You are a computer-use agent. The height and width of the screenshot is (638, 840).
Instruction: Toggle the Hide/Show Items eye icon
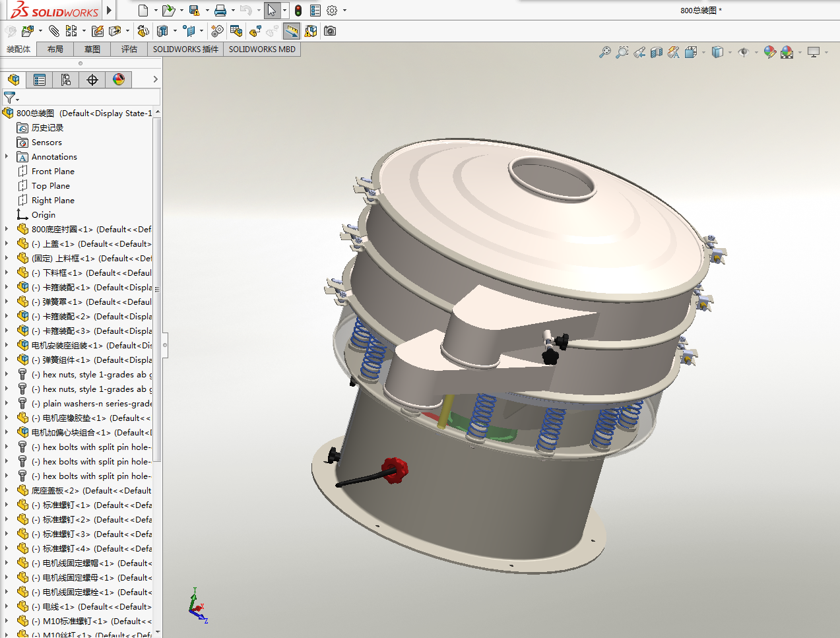(743, 52)
